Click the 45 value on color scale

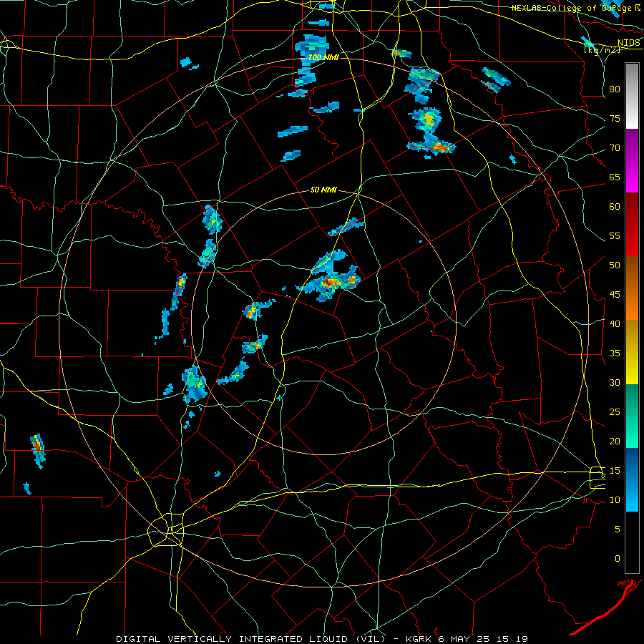point(615,295)
